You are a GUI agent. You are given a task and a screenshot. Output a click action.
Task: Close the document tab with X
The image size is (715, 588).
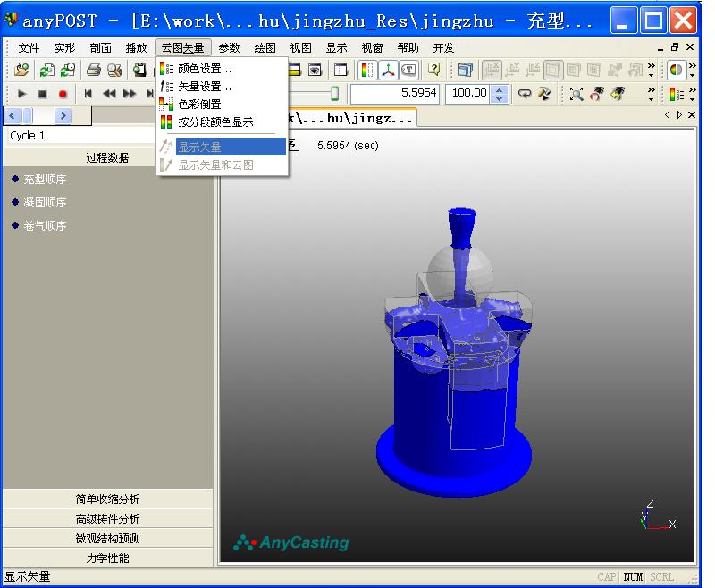692,115
